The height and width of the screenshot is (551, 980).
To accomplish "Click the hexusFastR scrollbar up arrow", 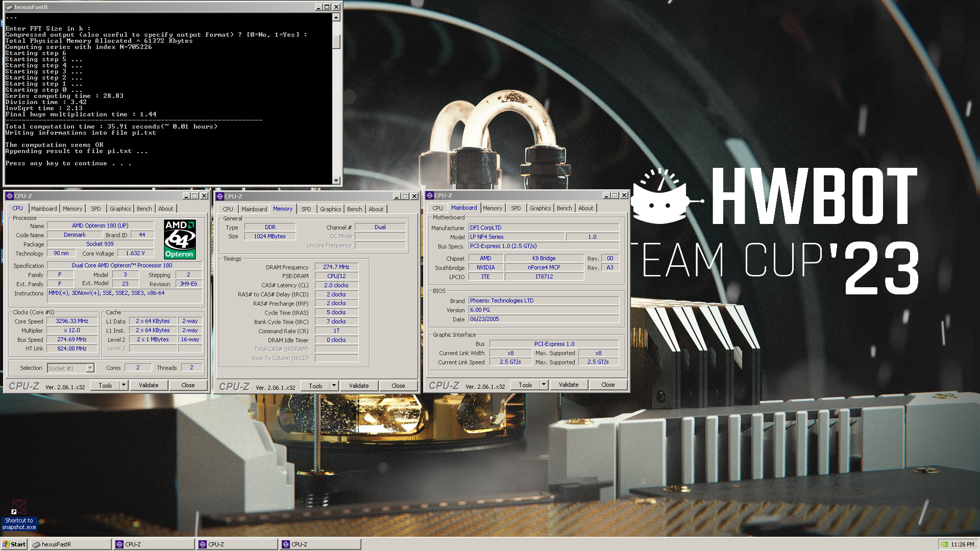I will point(336,17).
